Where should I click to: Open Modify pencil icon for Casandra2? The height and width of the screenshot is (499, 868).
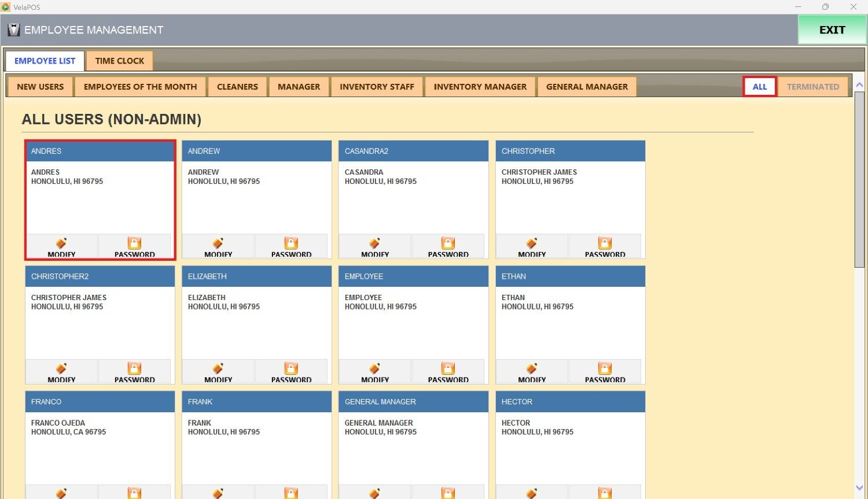pos(374,243)
